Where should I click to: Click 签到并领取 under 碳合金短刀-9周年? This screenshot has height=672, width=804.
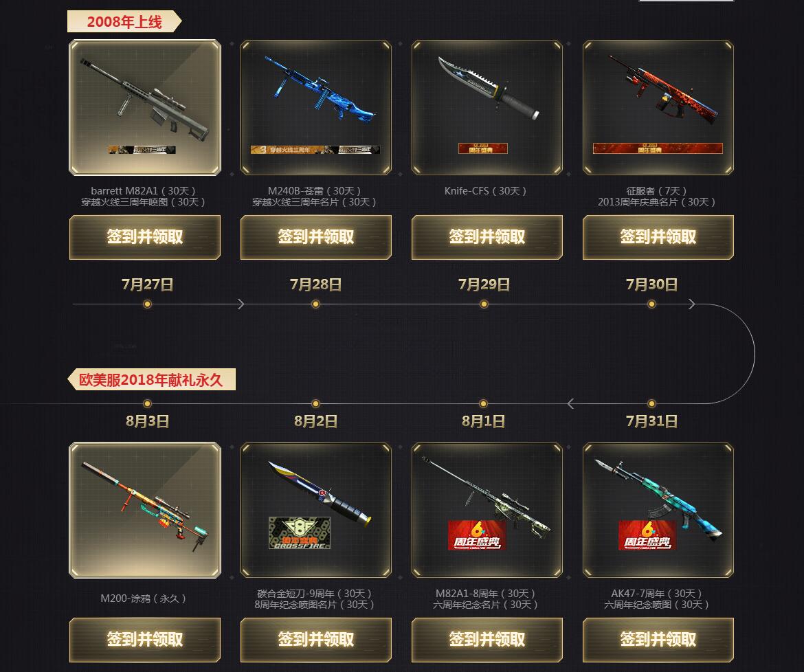(x=316, y=640)
